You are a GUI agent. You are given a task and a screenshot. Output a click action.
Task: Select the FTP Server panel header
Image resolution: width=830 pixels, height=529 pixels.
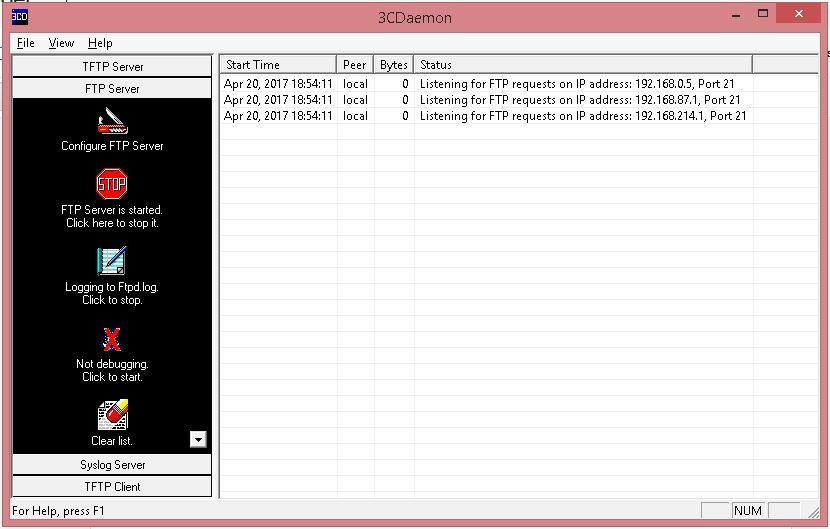click(112, 88)
